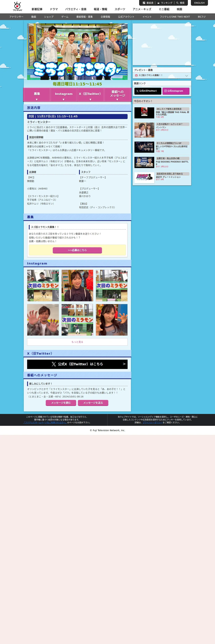Open パントマン program thumbnail
The width and height of the screenshot is (215, 644).
[144, 130]
